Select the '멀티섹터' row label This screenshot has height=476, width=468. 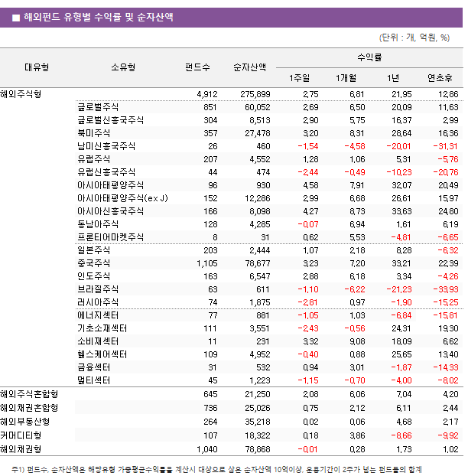click(93, 380)
